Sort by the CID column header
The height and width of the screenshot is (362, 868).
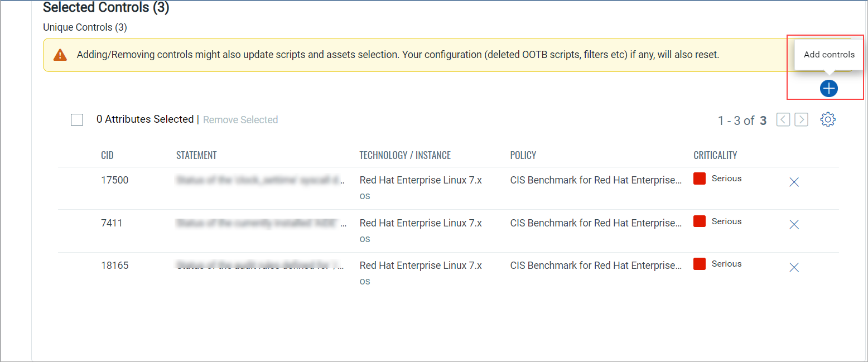tap(107, 155)
